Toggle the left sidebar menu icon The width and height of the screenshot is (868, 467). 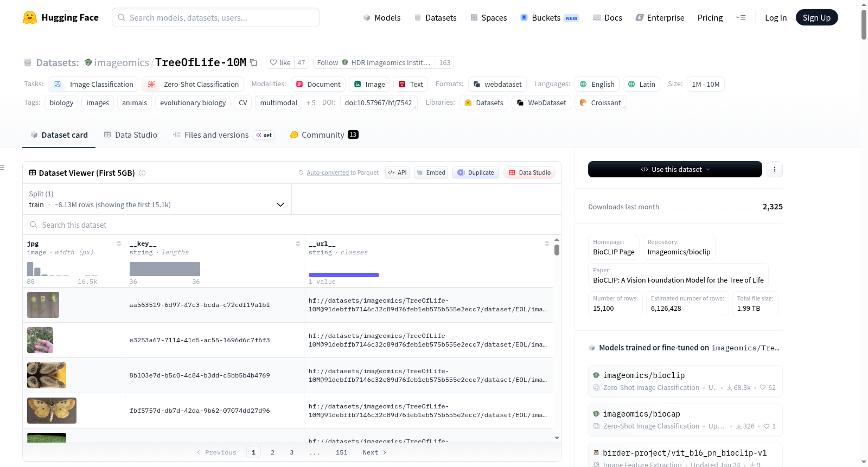point(2,168)
